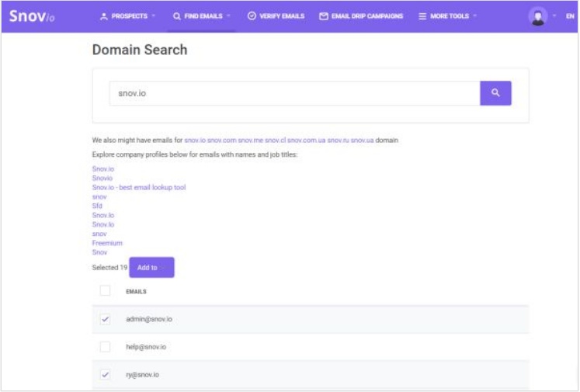The height and width of the screenshot is (392, 580).
Task: Click the help@snov.io email text
Action: point(146,347)
